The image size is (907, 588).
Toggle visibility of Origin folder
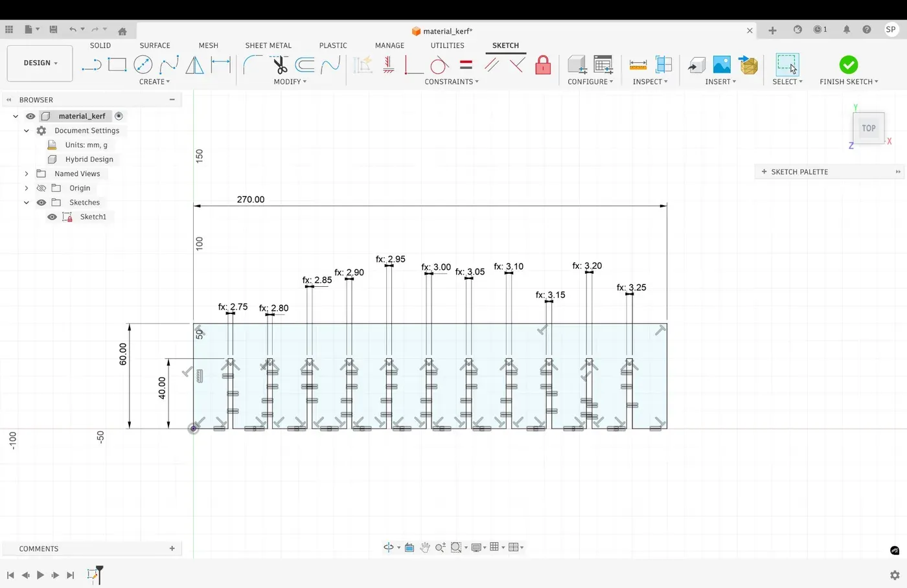click(41, 188)
